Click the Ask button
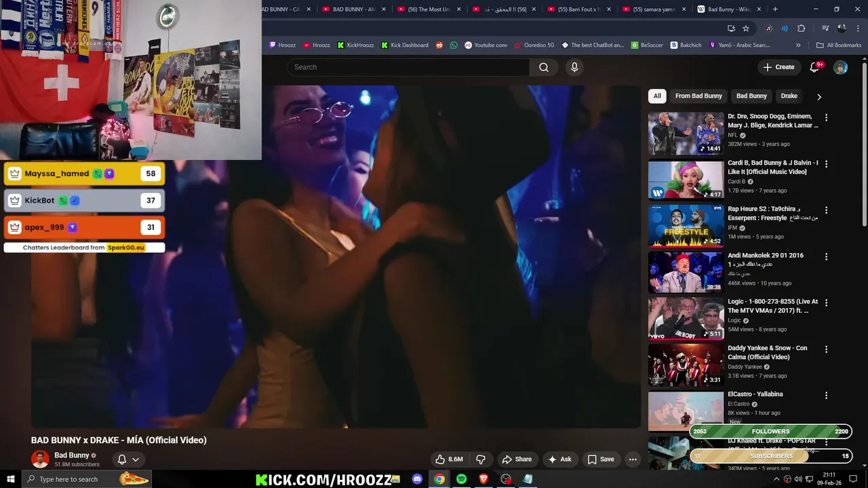Screen dimensions: 868x488 pos(559,459)
